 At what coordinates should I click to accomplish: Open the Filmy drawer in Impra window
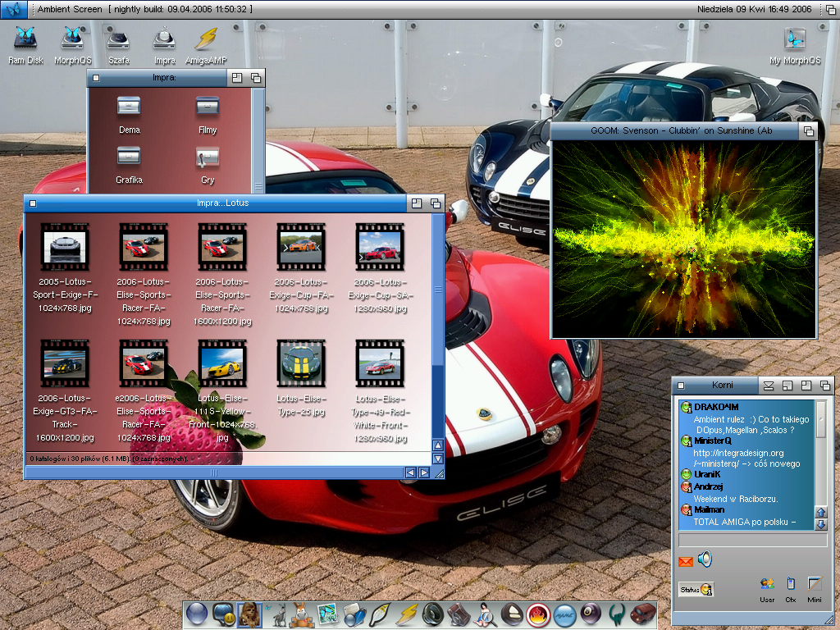coord(208,113)
